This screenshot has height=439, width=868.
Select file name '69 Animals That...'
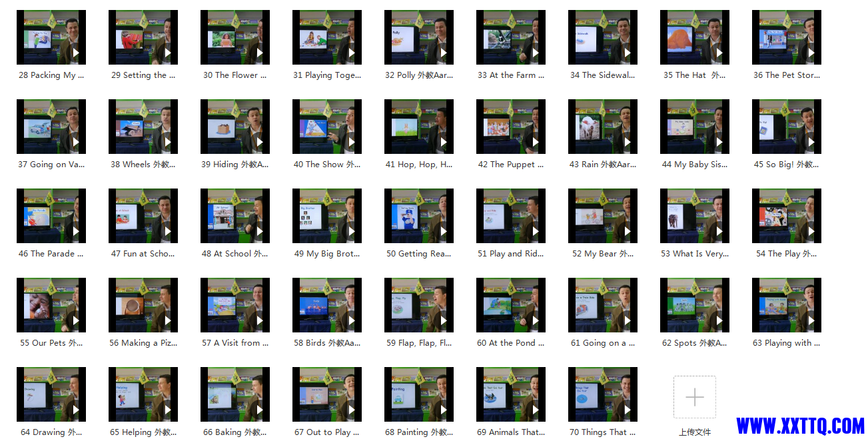coord(511,432)
